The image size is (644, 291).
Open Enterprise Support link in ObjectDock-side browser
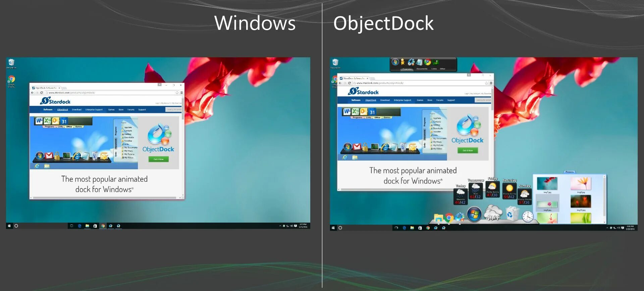402,100
